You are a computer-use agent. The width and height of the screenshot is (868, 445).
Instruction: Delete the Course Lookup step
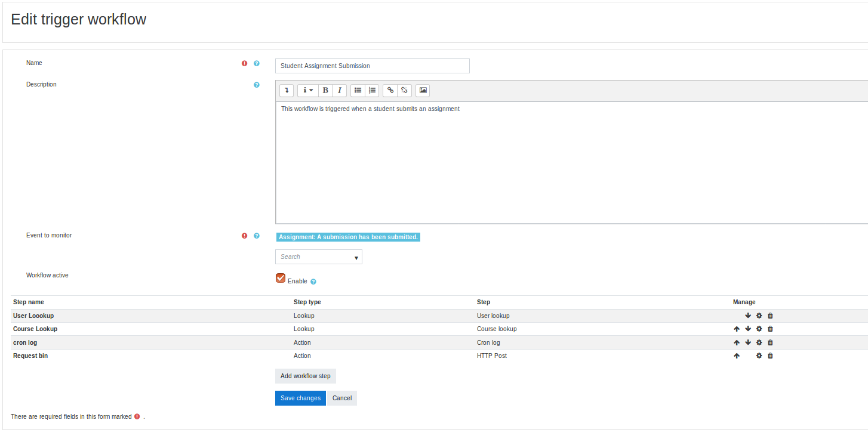[770, 329]
